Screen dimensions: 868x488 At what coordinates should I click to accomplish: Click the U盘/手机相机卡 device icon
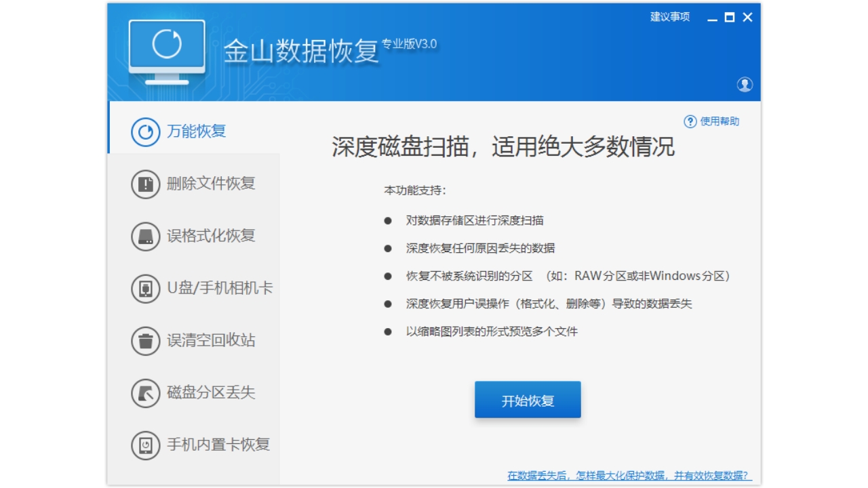(x=145, y=288)
